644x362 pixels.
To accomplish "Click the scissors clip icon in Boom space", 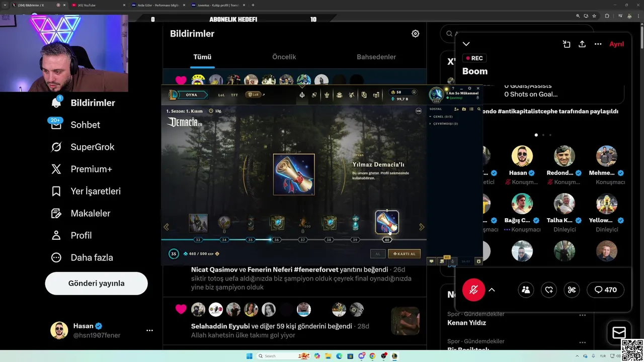I will coord(572,290).
